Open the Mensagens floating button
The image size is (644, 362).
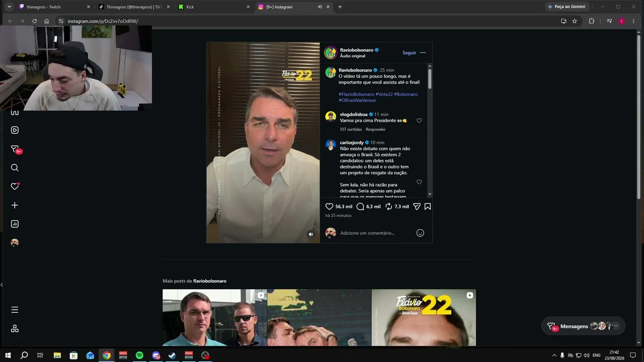584,326
